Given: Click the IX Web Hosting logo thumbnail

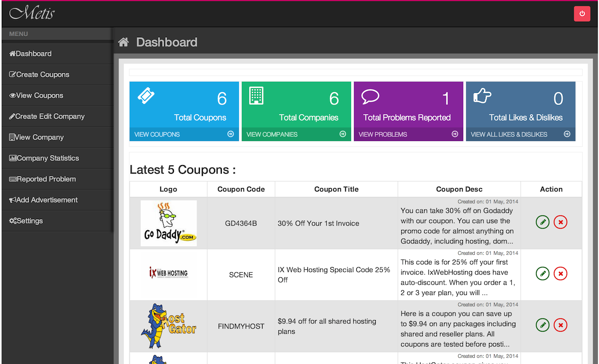Looking at the screenshot, I should coord(168,273).
